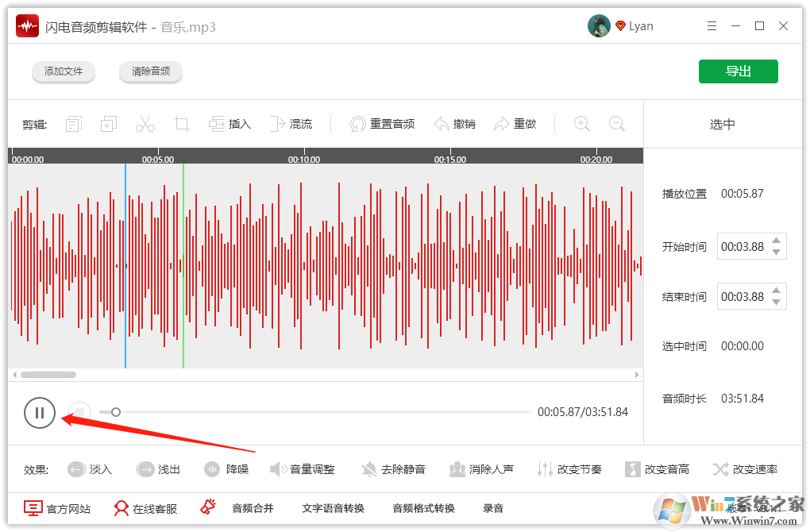Click the green 导出 export button

tap(738, 71)
